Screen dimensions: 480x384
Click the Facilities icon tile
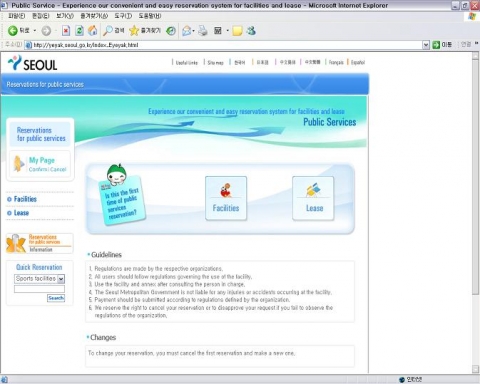click(x=226, y=198)
